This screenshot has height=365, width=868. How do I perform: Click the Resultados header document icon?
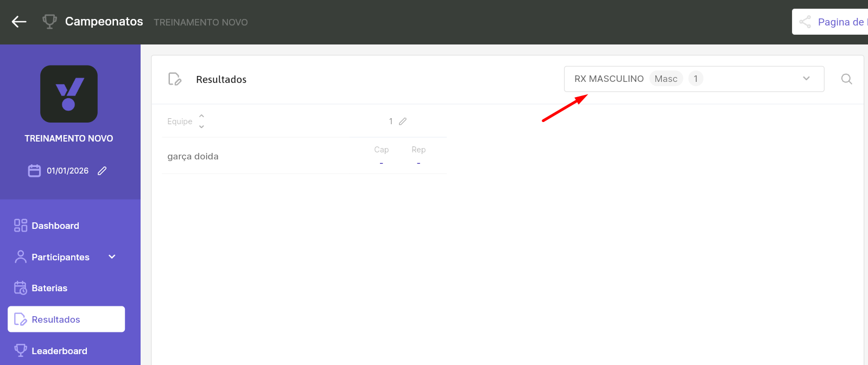click(174, 79)
